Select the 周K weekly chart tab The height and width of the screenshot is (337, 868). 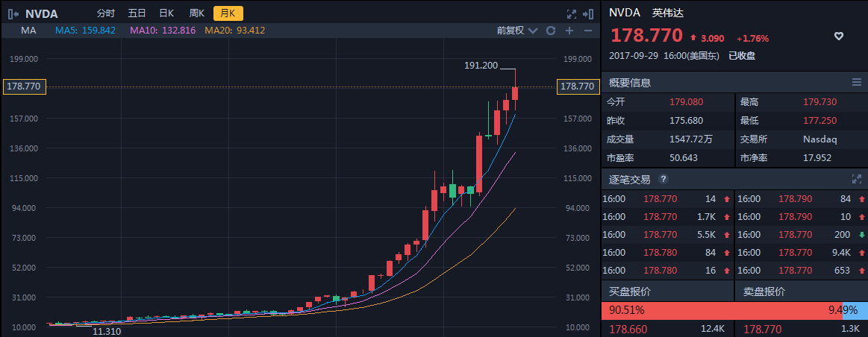coord(197,13)
